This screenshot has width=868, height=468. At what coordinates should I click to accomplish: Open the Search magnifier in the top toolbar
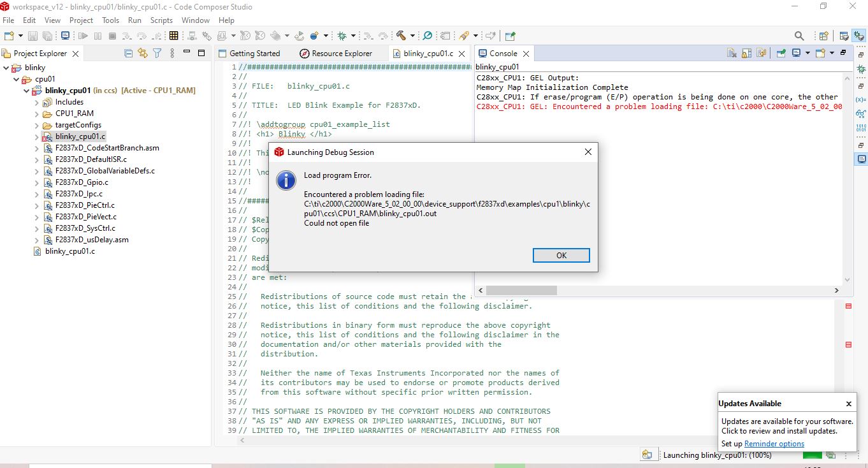[x=799, y=36]
